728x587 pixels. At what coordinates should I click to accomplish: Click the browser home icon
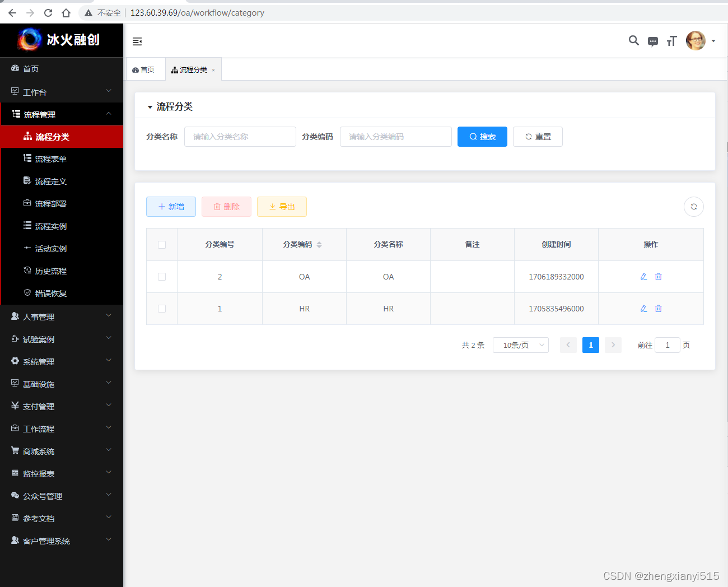pyautogui.click(x=66, y=12)
